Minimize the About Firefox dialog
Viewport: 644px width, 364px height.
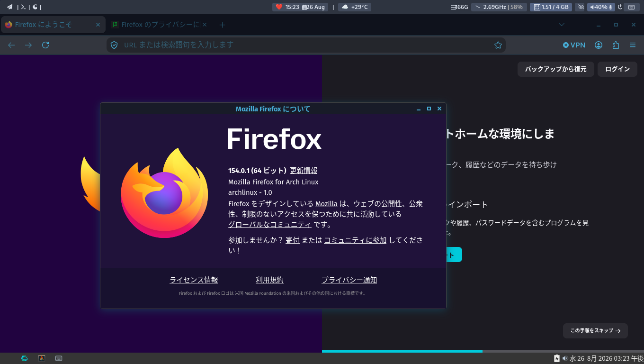coord(419,109)
